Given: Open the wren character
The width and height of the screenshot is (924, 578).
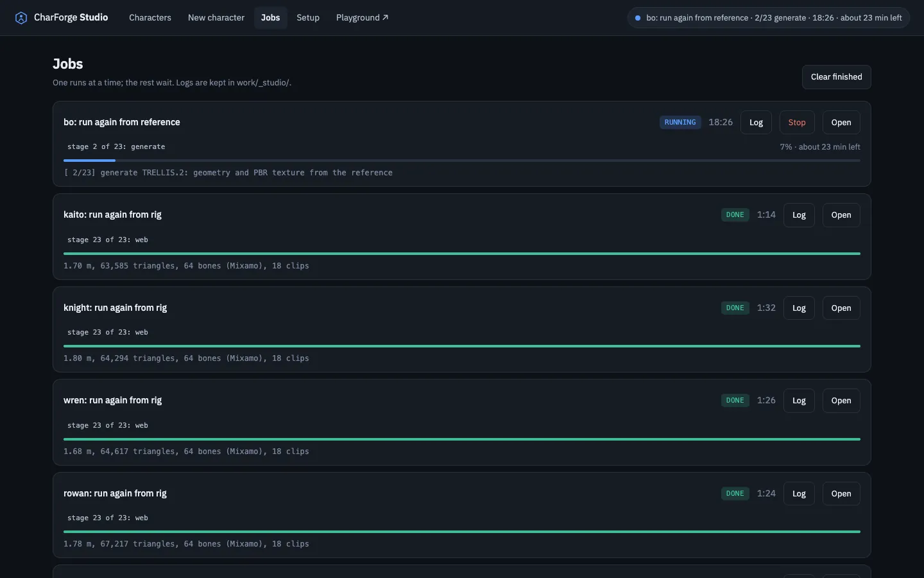Looking at the screenshot, I should [x=841, y=401].
